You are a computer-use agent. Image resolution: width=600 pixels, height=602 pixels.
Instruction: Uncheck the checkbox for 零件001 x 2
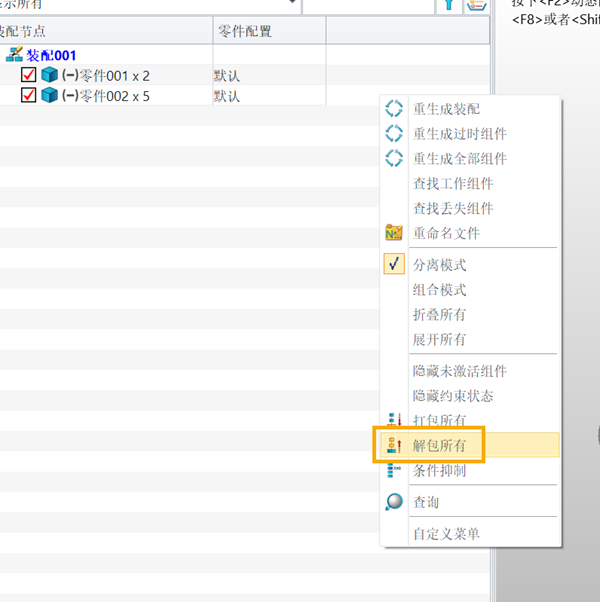click(28, 75)
